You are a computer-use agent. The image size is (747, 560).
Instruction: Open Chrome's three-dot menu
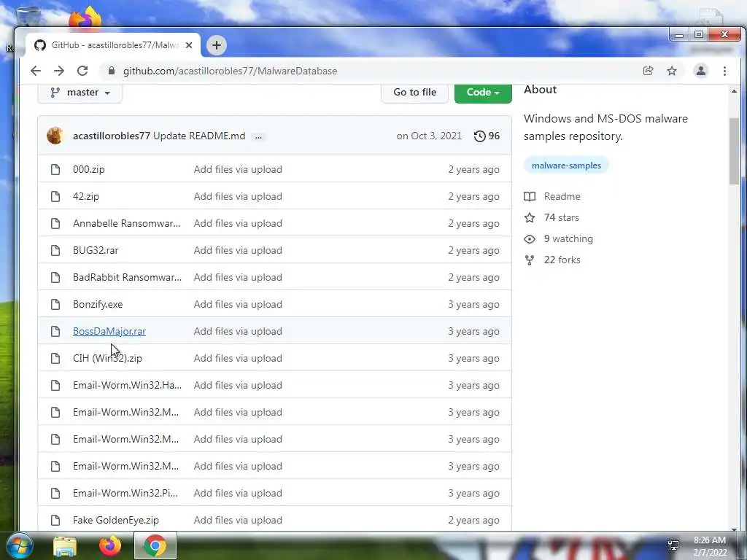(x=724, y=71)
